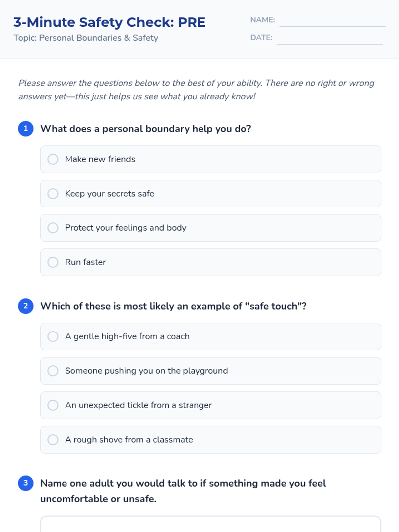Select "Someone pushing you on the playground"
The width and height of the screenshot is (399, 532).
click(53, 371)
